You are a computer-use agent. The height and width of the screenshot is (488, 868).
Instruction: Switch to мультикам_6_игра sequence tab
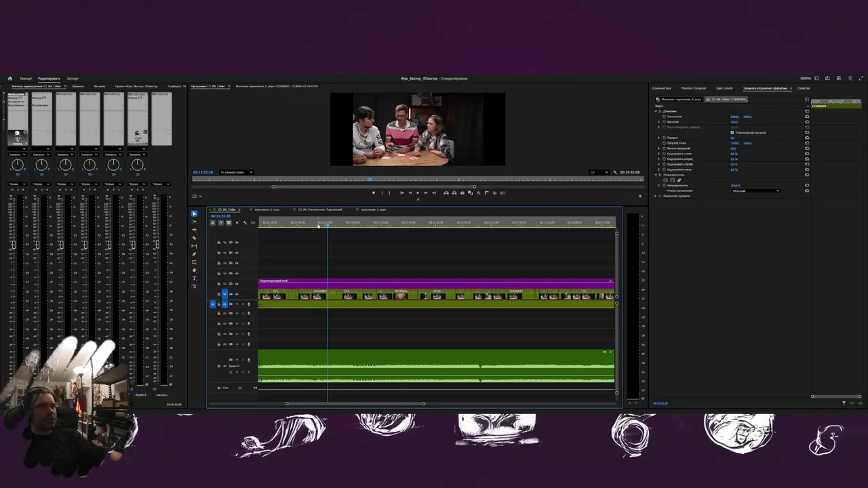[267, 209]
